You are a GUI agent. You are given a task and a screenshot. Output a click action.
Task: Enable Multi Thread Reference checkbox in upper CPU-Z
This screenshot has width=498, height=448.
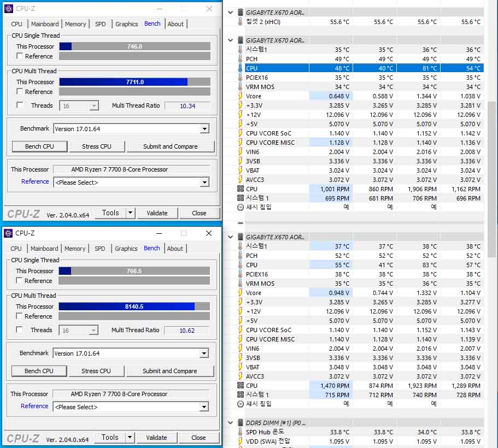coord(20,91)
